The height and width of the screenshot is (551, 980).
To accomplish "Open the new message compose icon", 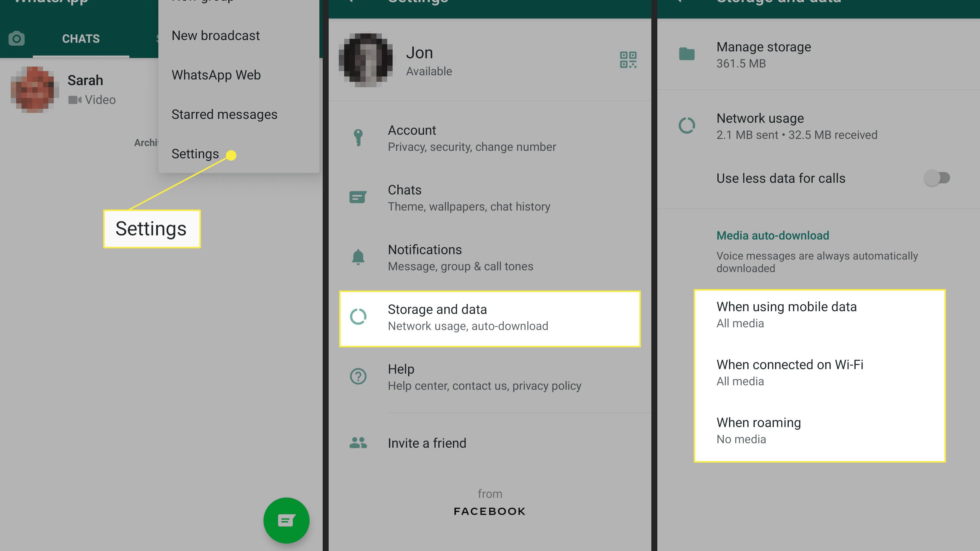I will [286, 520].
